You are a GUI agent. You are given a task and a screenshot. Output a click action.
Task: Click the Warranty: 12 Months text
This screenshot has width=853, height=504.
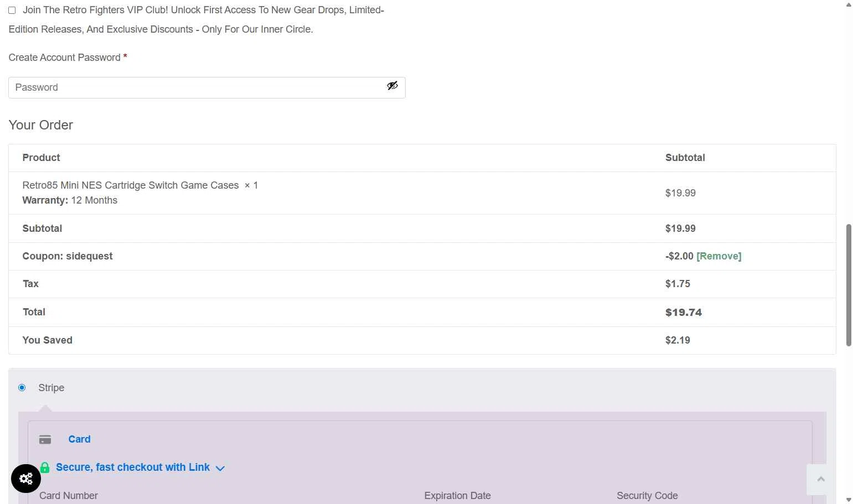pos(70,200)
